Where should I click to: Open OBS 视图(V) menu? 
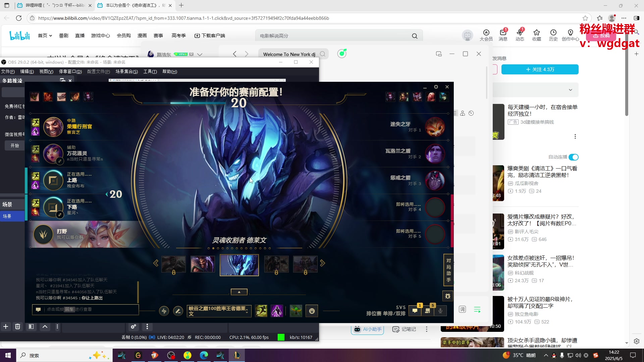coord(46,71)
